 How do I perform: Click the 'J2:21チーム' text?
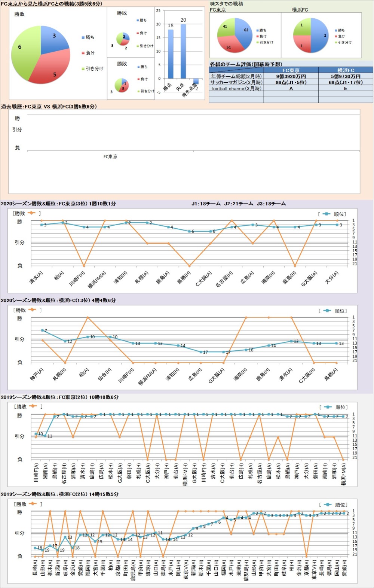pyautogui.click(x=239, y=204)
